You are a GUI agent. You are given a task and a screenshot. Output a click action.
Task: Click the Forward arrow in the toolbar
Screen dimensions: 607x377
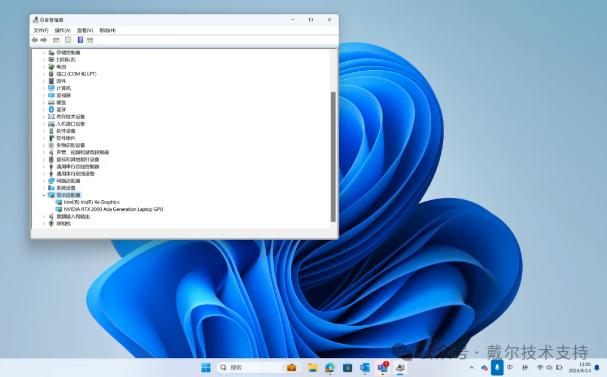point(43,40)
